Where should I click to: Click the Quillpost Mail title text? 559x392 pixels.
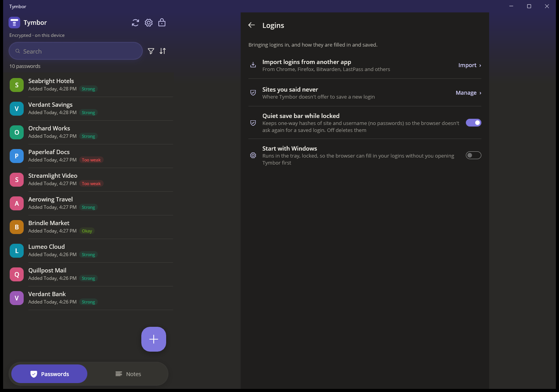(x=47, y=271)
